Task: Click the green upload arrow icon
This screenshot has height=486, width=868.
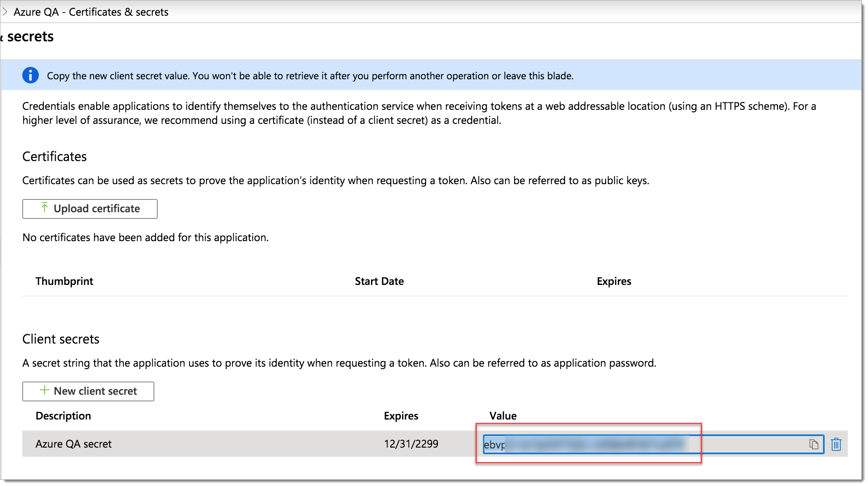Action: (x=45, y=208)
